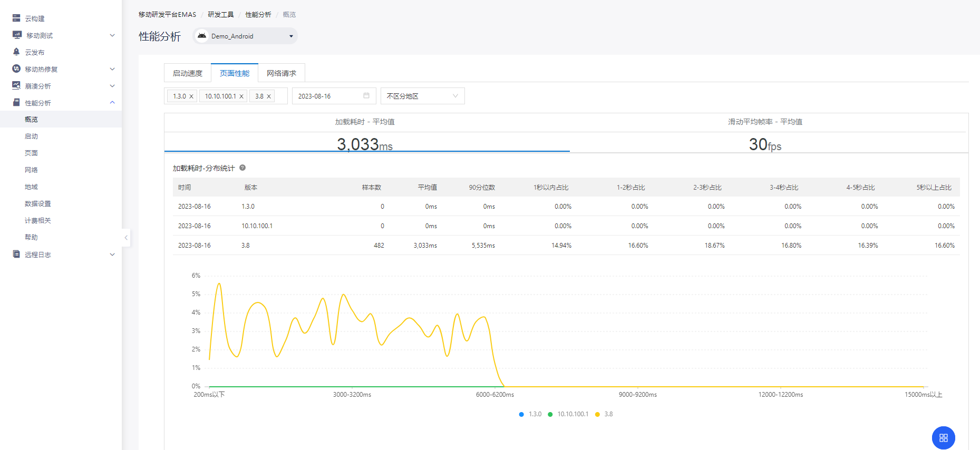Open 地域 in the sidebar
The width and height of the screenshot is (980, 450).
[x=31, y=187]
